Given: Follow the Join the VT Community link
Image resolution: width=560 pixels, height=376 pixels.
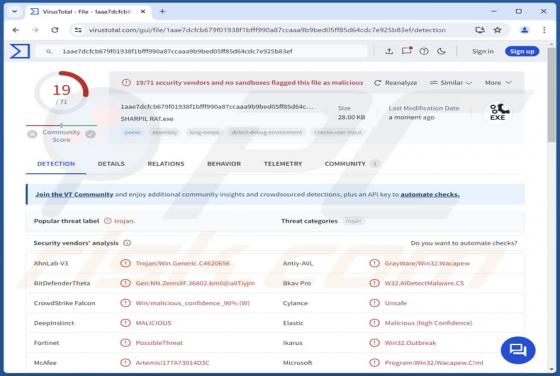Looking at the screenshot, I should pyautogui.click(x=74, y=194).
